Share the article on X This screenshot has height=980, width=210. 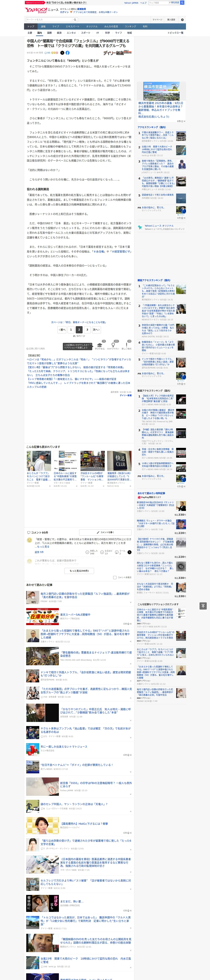coord(62,53)
